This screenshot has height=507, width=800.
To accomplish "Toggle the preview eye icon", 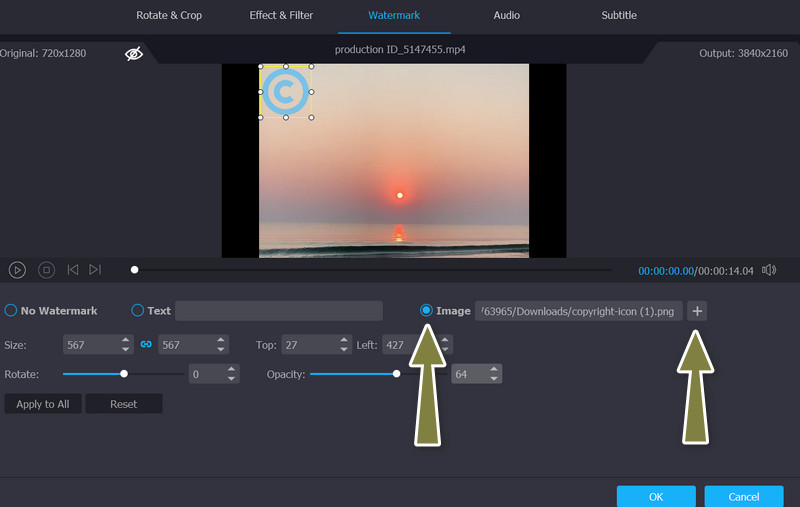I will pos(134,54).
